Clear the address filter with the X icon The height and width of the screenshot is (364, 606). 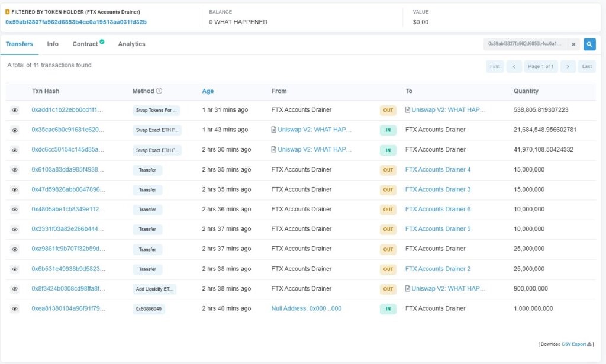[x=573, y=44]
